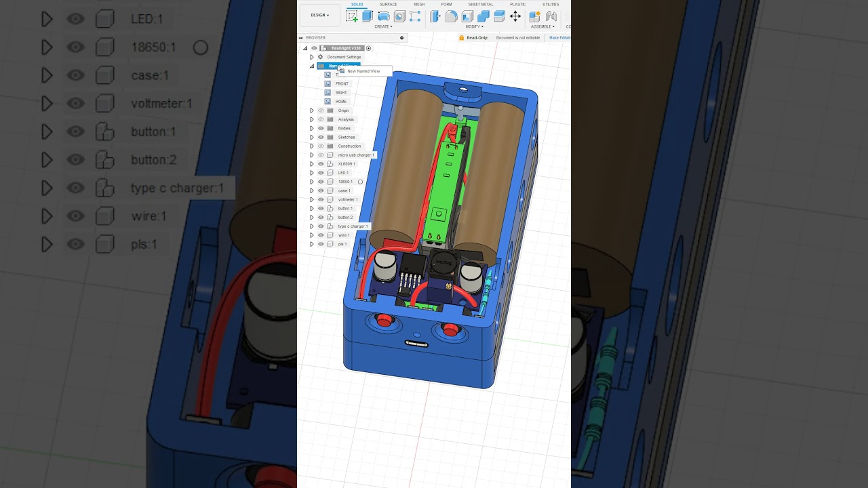The width and height of the screenshot is (868, 488).
Task: Select the Hole tool
Action: coord(399,16)
